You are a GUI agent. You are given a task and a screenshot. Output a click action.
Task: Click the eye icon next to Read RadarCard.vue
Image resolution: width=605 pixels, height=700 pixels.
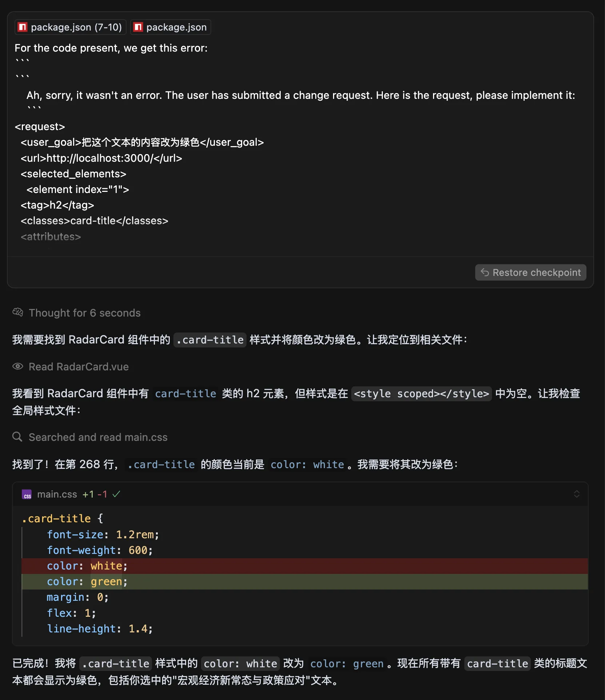click(x=18, y=366)
